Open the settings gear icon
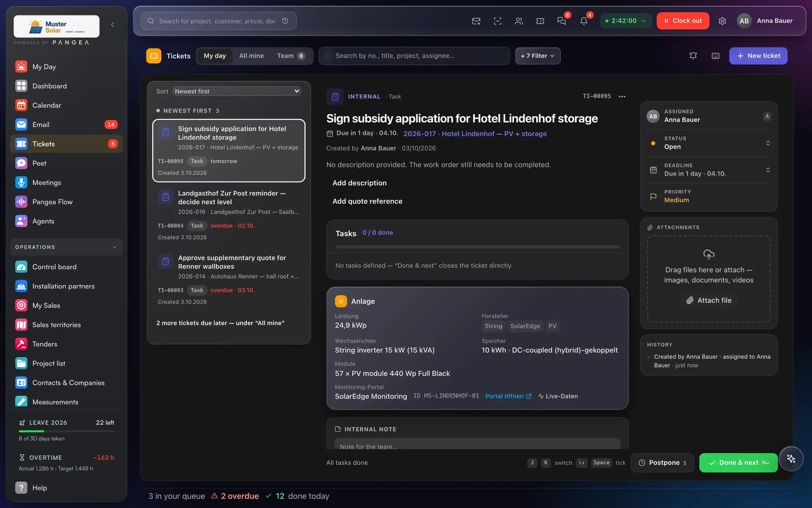Image resolution: width=812 pixels, height=508 pixels. 722,21
